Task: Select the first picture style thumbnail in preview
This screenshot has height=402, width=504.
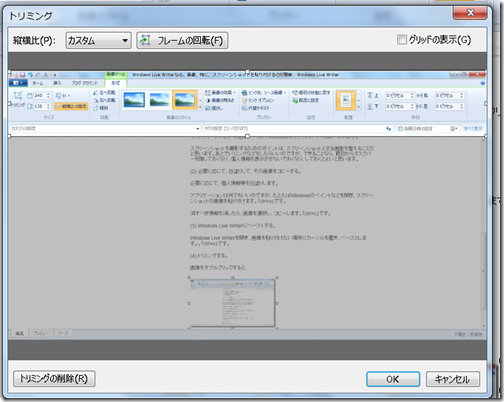Action: click(x=134, y=100)
